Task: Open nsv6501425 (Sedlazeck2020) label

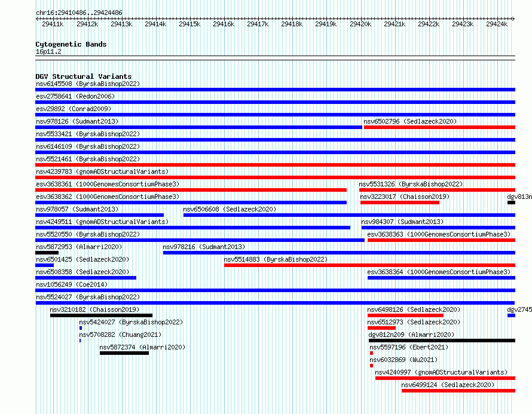Action: click(82, 259)
